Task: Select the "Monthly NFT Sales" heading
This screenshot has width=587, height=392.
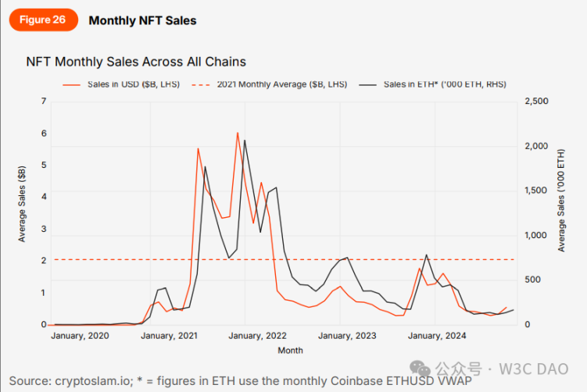Action: point(143,21)
